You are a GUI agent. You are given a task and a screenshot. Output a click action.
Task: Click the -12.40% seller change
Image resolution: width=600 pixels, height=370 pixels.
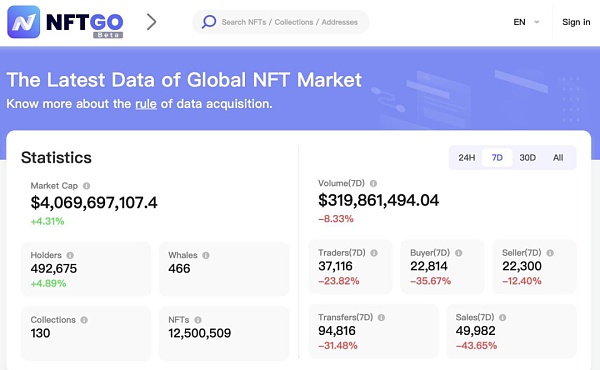[522, 282]
